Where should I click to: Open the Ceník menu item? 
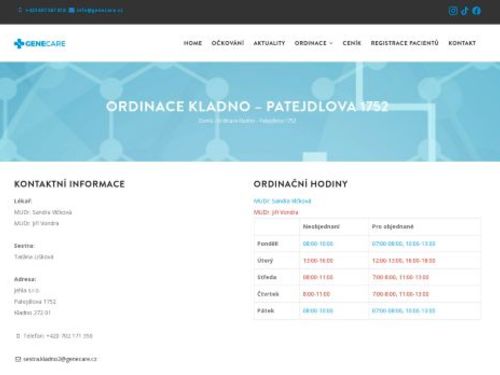[352, 43]
